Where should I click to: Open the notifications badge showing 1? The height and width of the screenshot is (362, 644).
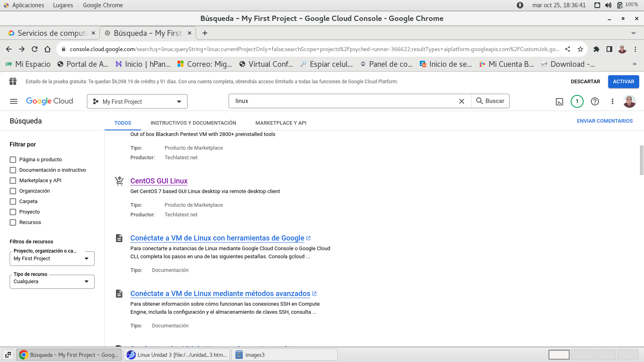tap(577, 101)
